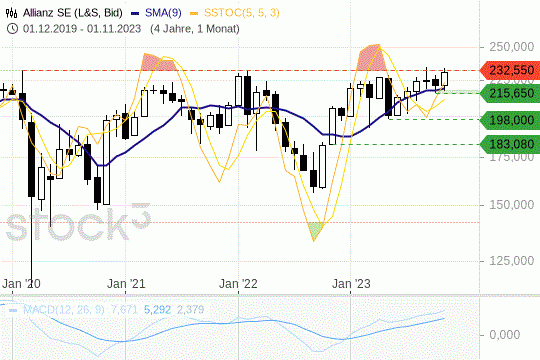Select the SMA(9) indicator label
The height and width of the screenshot is (360, 540).
[x=163, y=13]
